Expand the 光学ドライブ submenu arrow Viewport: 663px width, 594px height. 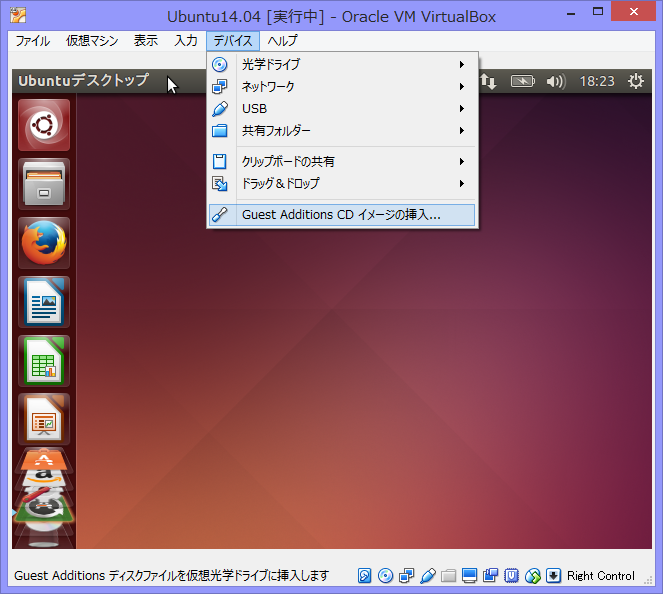[462, 65]
